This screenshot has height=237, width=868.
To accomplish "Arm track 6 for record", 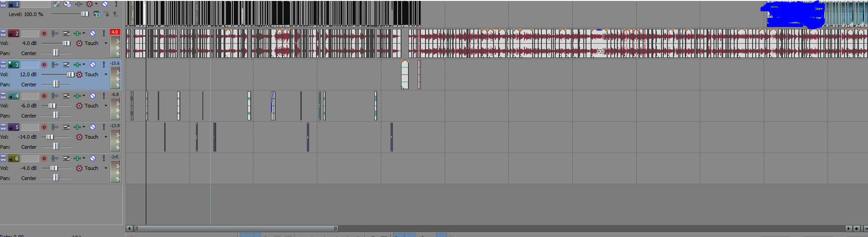I will (x=44, y=158).
